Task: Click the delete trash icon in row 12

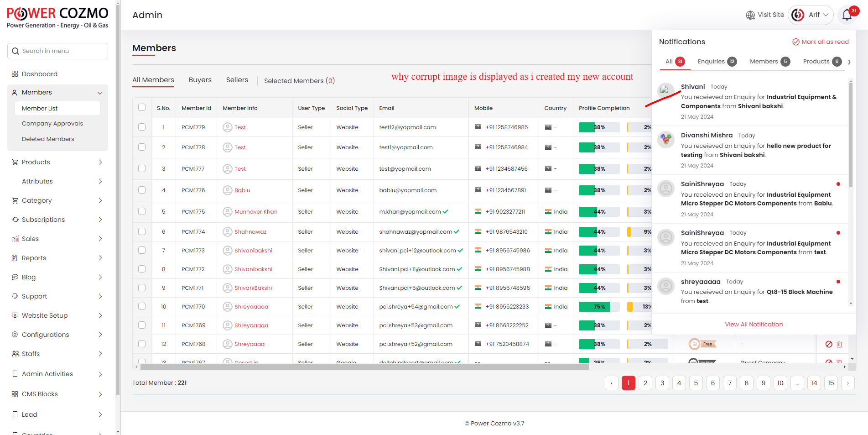Action: tap(839, 344)
